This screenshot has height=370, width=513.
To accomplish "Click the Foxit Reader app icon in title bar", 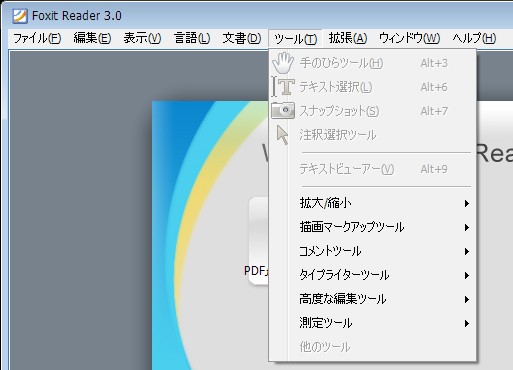I will (20, 16).
